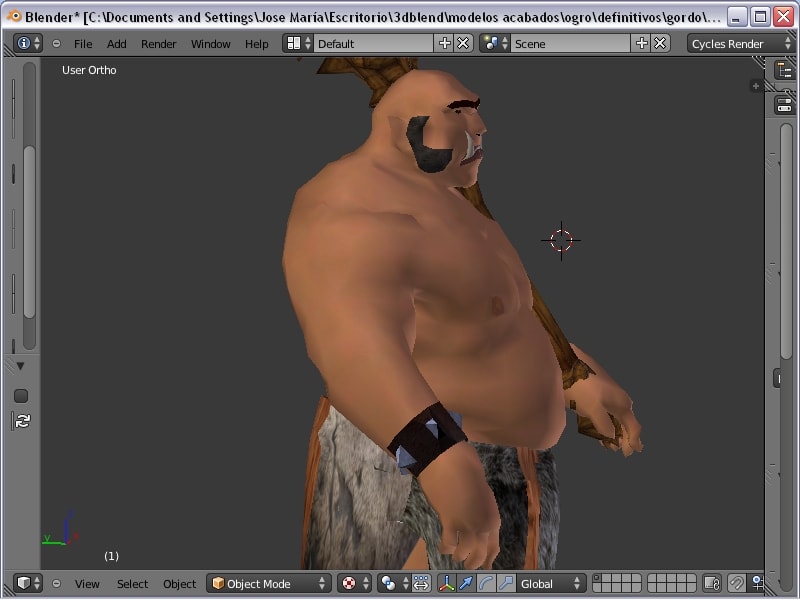Click the Blender logo in title bar
The height and width of the screenshot is (600, 800).
point(14,17)
